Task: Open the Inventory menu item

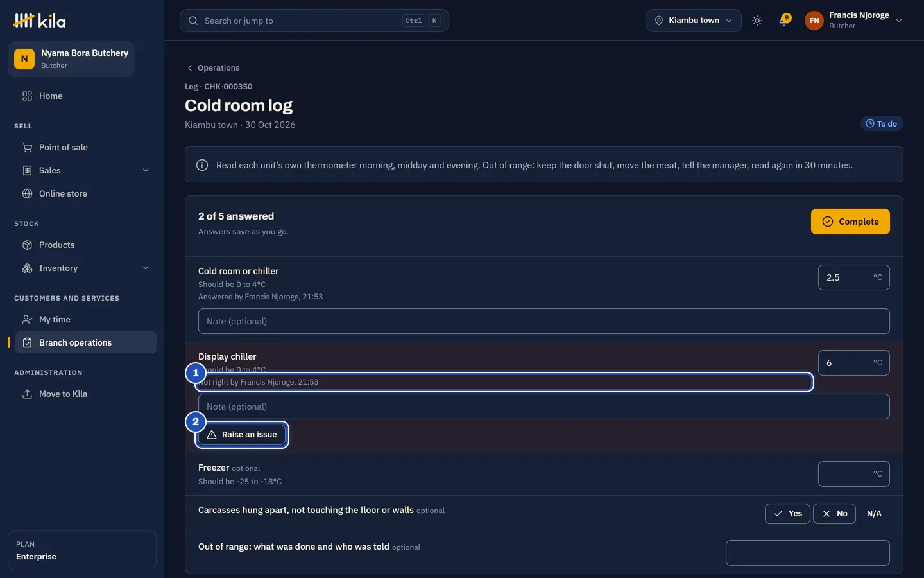Action: click(85, 268)
